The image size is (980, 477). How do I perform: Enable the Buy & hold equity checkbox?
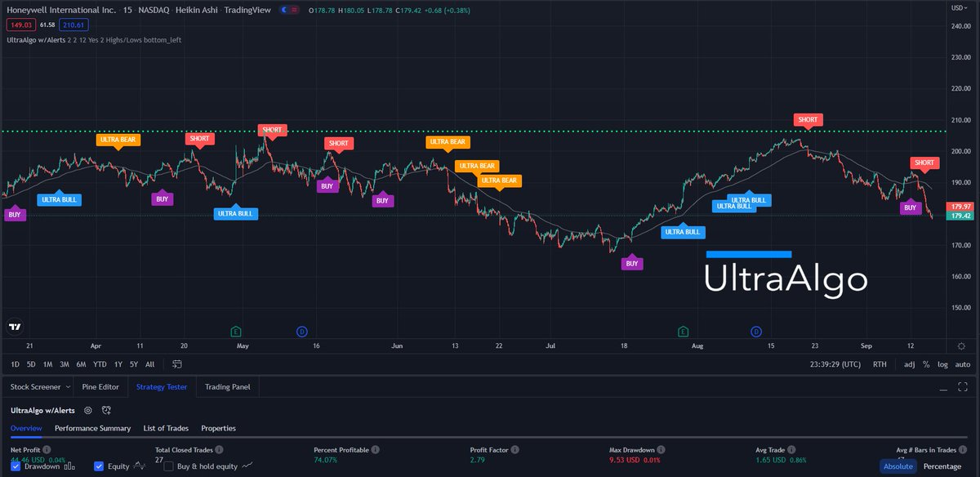169,466
